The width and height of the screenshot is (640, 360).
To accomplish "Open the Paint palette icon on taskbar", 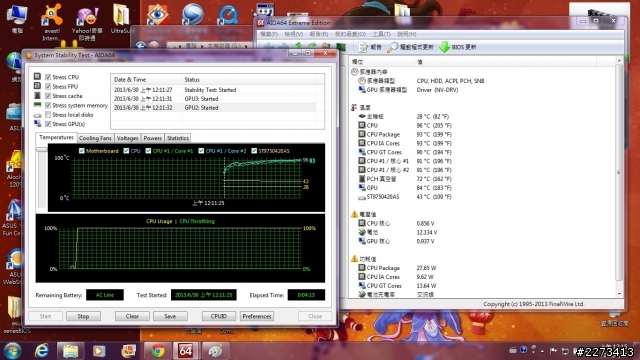I will [215, 351].
